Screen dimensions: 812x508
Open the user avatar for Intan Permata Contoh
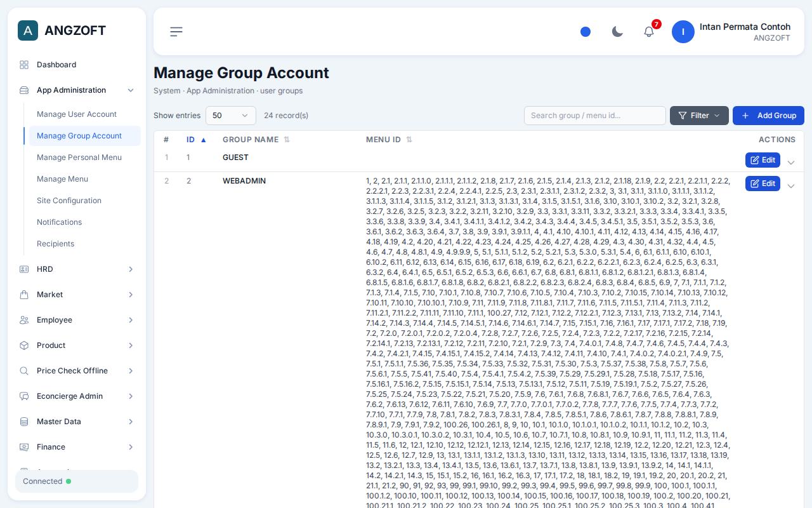click(683, 32)
